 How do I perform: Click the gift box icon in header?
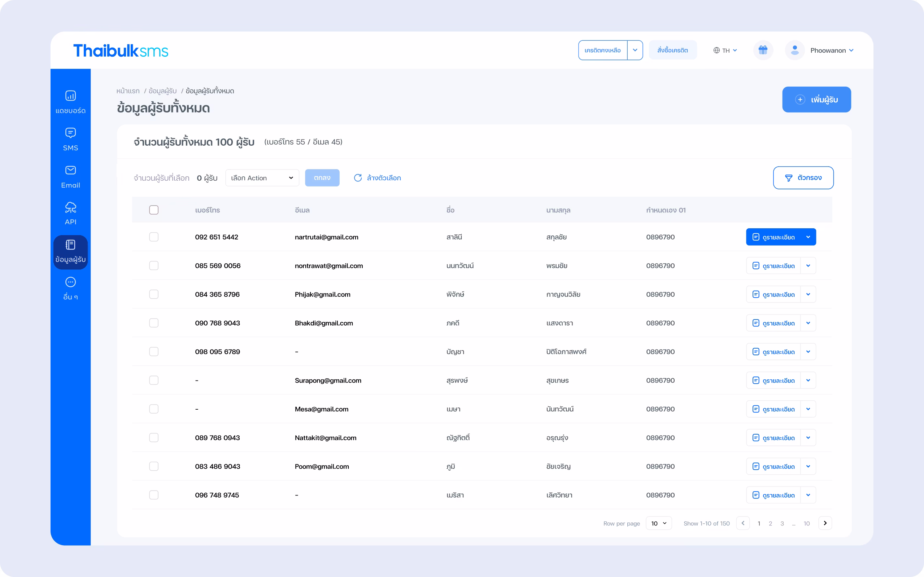[x=763, y=50]
